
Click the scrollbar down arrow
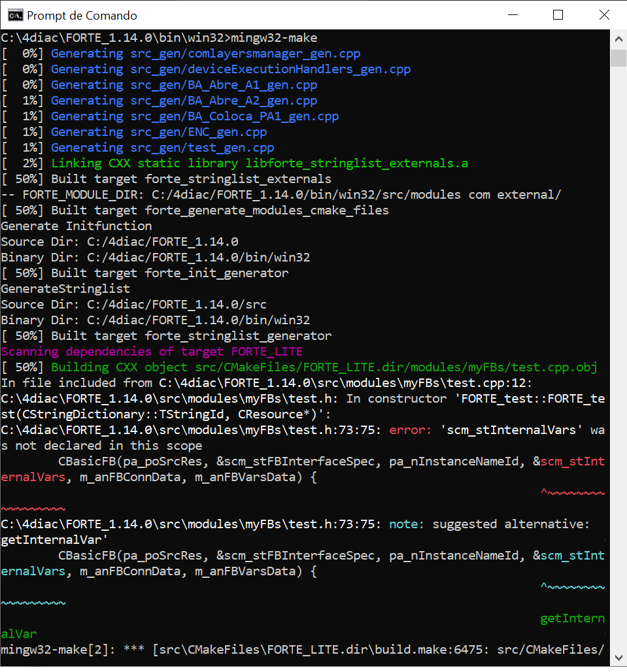619,658
